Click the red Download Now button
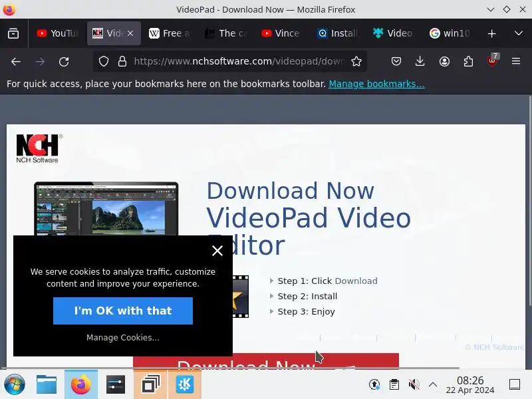Screen dimensions: 532x399 point(266,360)
